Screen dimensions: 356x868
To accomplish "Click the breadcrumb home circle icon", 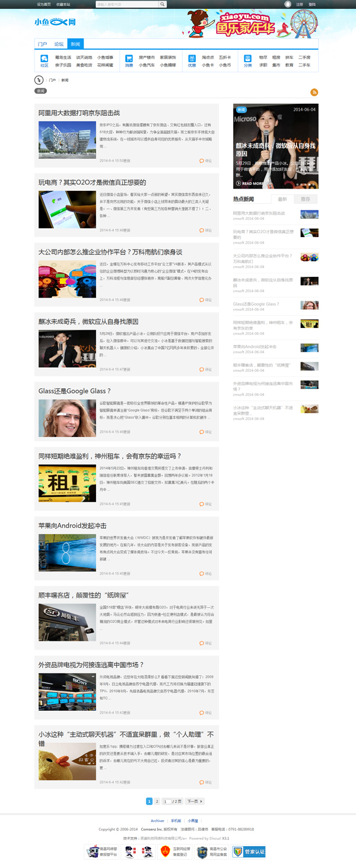I will (40, 79).
